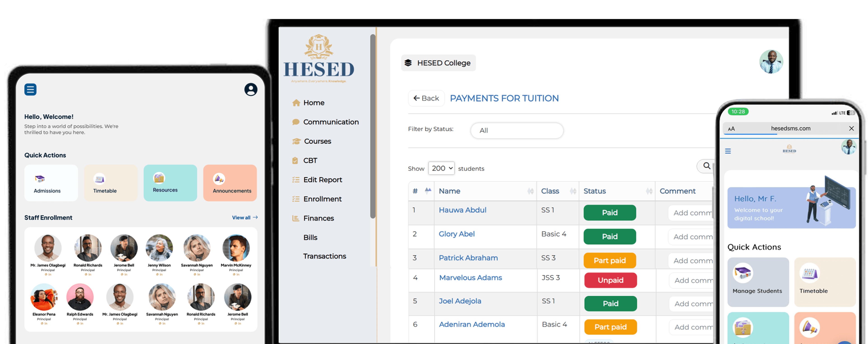868x344 pixels.
Task: Click the Courses graduation cap icon
Action: pyautogui.click(x=296, y=141)
